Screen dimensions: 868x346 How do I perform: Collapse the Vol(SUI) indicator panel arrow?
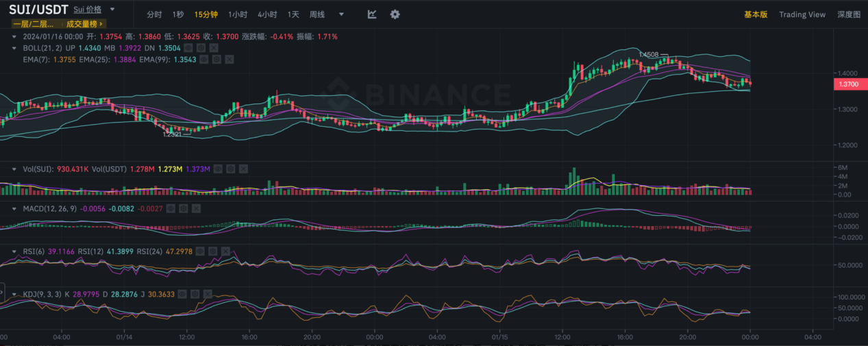pos(14,169)
